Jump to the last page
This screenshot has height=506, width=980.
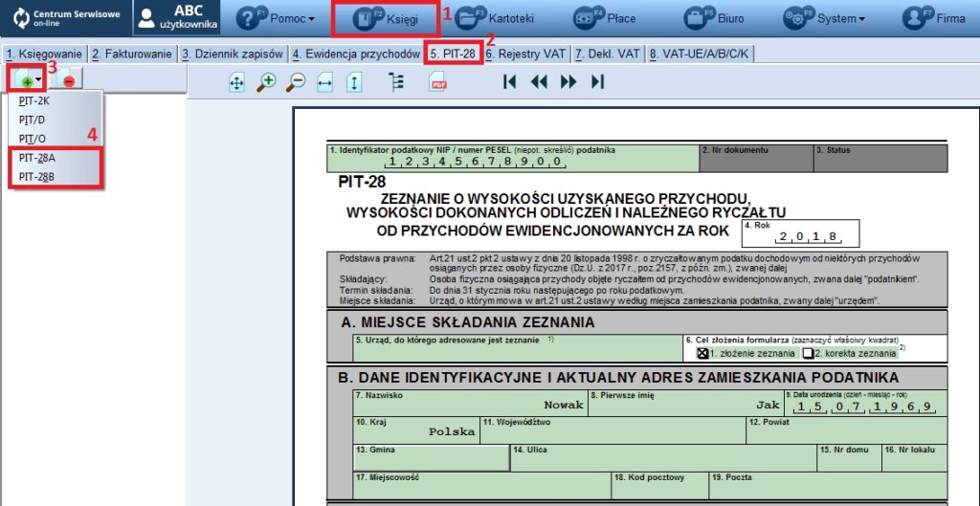598,82
